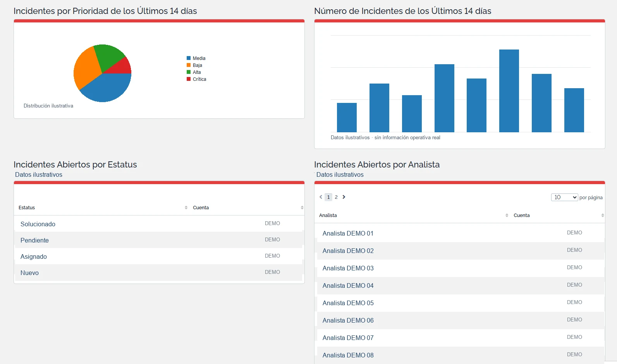
Task: Click the DEMO count for Pendiente
Action: (x=272, y=239)
